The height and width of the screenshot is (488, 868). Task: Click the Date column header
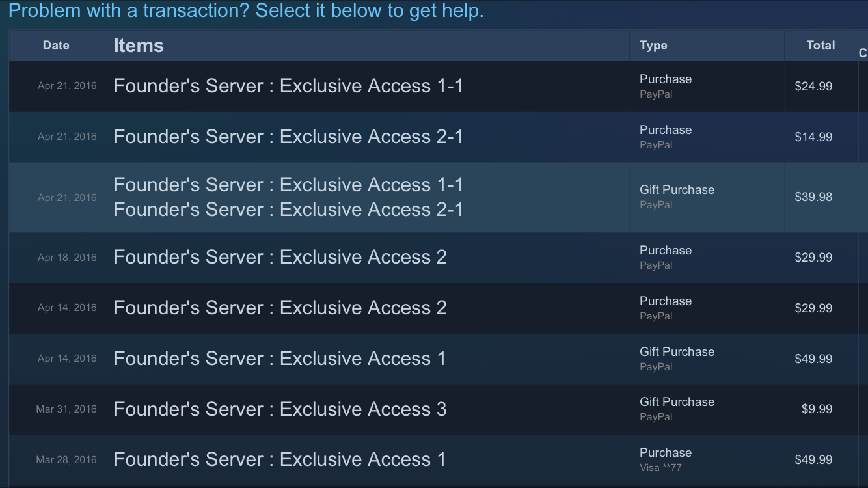pyautogui.click(x=56, y=46)
